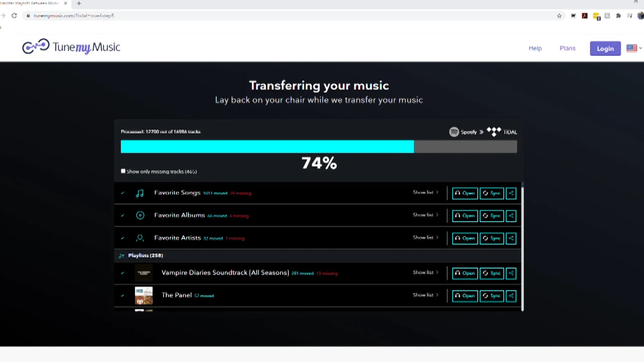This screenshot has width=644, height=362.
Task: Share the Vampire Diaries Soundtrack playlist
Action: pyautogui.click(x=511, y=273)
